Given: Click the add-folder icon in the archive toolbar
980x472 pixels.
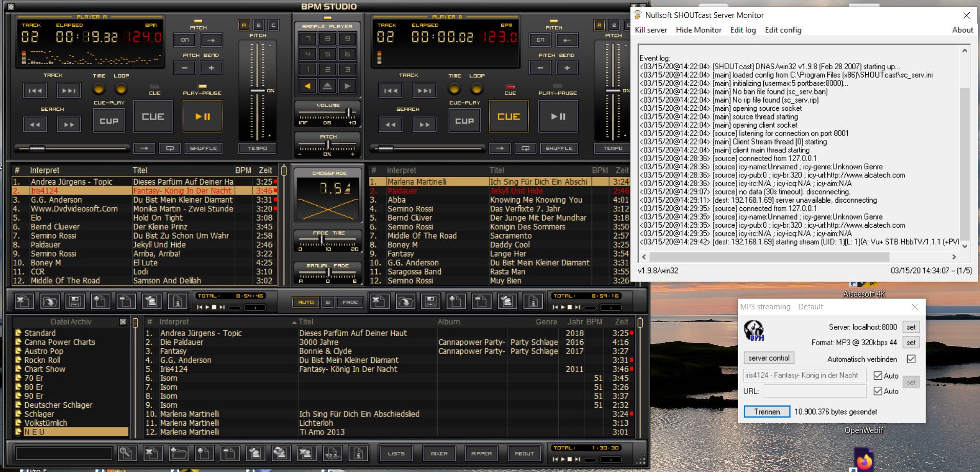Looking at the screenshot, I should coord(178,453).
